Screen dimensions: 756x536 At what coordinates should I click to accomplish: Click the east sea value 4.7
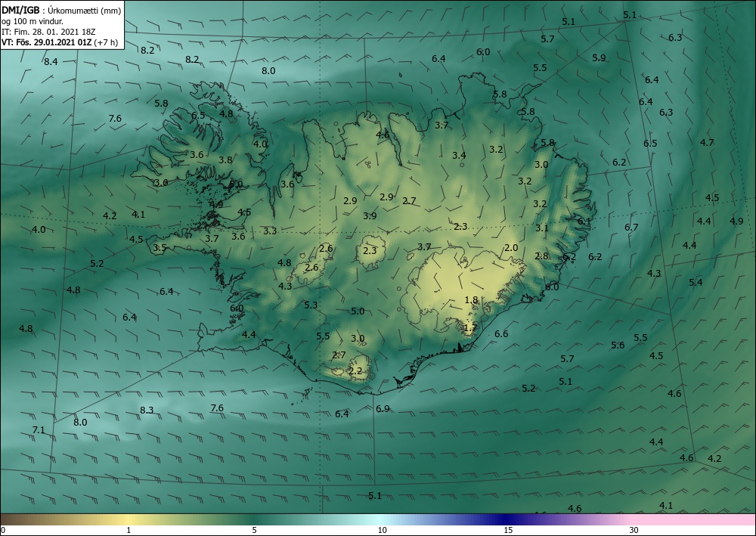click(707, 142)
